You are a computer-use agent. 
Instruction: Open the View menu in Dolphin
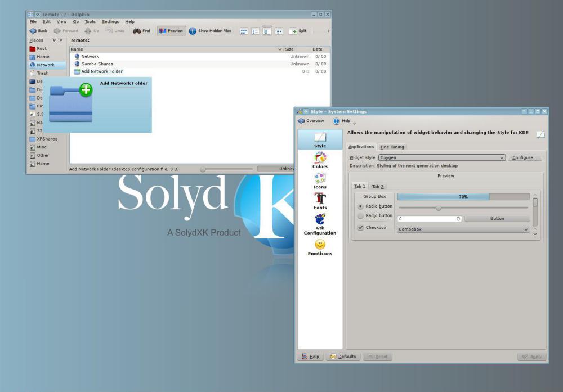click(61, 21)
